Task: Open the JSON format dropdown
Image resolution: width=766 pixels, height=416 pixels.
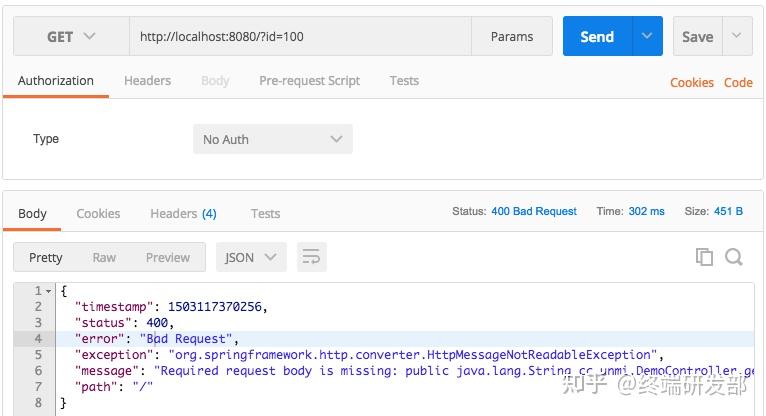Action: tap(251, 257)
